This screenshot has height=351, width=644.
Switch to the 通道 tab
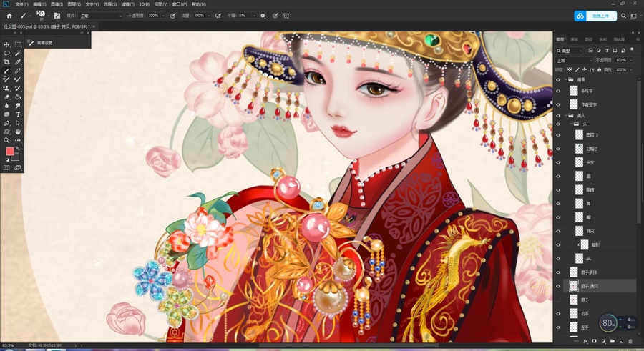(x=574, y=39)
